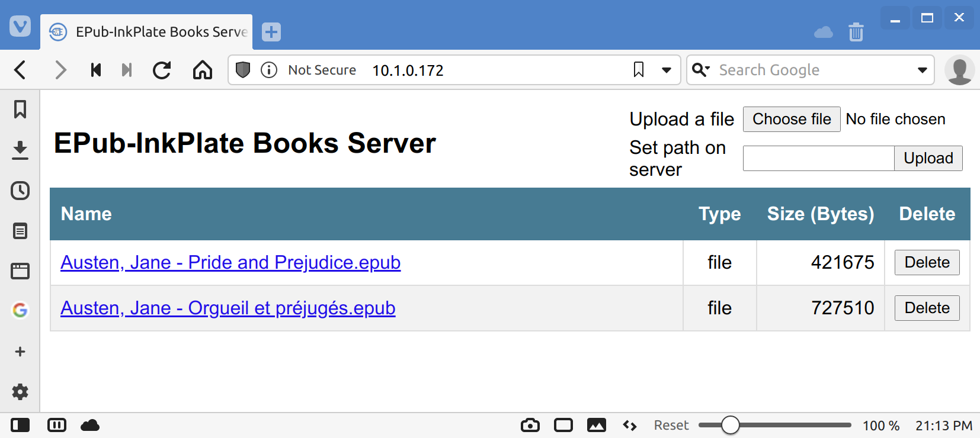Screen dimensions: 980x438
Task: Go to the home page
Action: (x=203, y=70)
